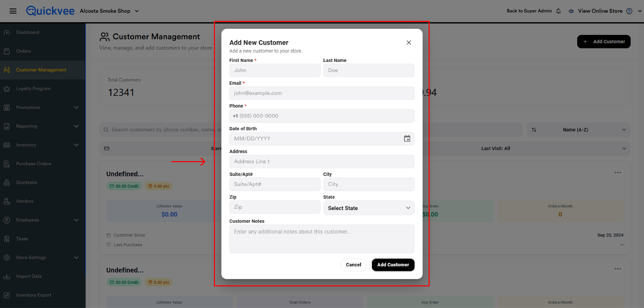Click the City input field
The height and width of the screenshot is (308, 644).
(369, 184)
